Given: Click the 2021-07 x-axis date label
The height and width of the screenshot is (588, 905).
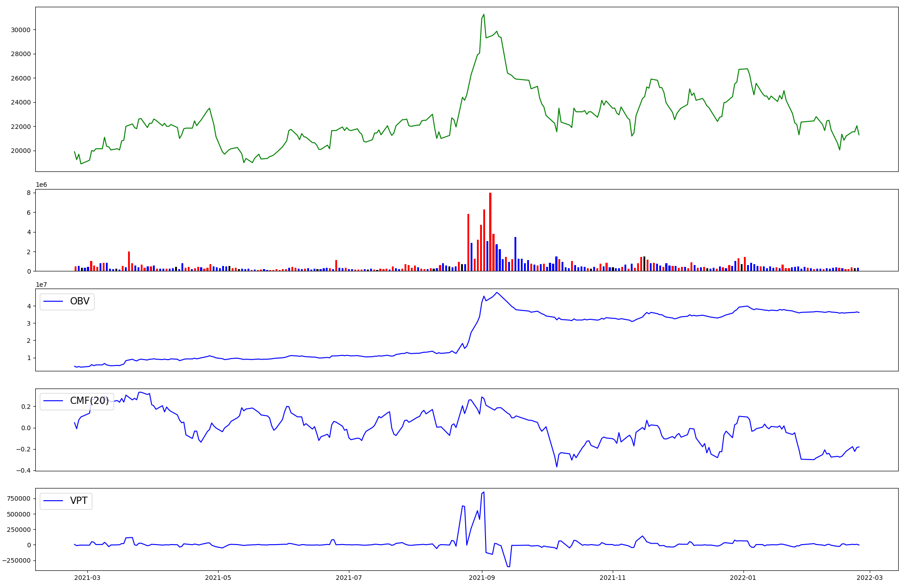Looking at the screenshot, I should (x=349, y=578).
